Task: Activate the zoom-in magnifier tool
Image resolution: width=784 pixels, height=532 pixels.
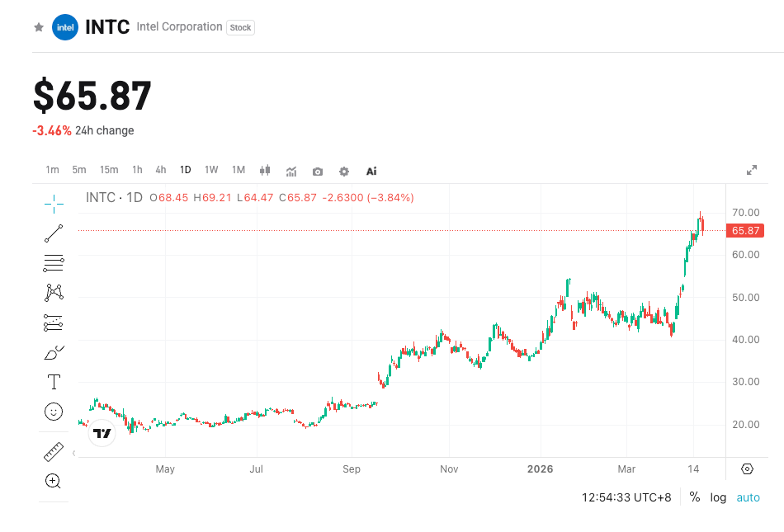Action: (53, 481)
